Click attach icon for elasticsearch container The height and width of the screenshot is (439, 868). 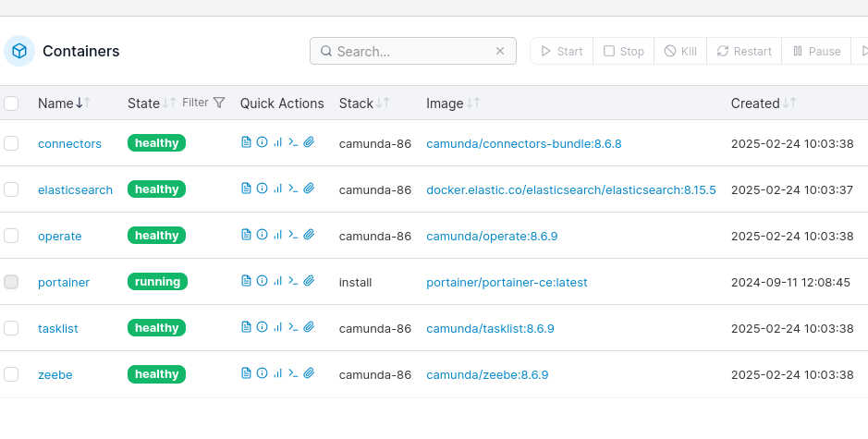(309, 189)
